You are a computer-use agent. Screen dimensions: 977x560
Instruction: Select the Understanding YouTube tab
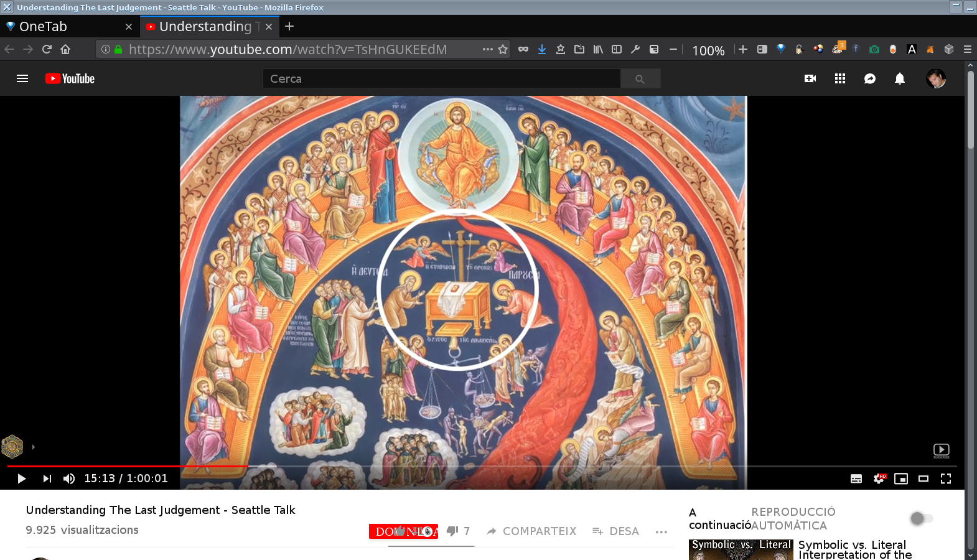[209, 27]
